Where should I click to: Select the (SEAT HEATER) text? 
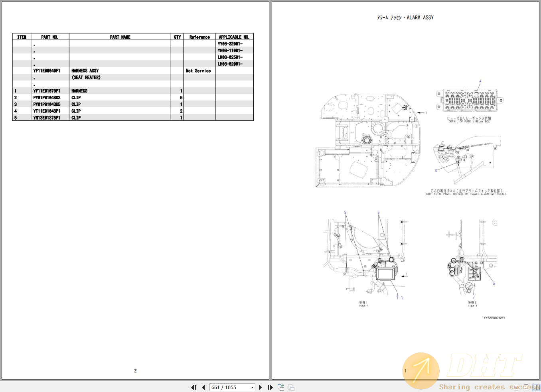pos(86,77)
